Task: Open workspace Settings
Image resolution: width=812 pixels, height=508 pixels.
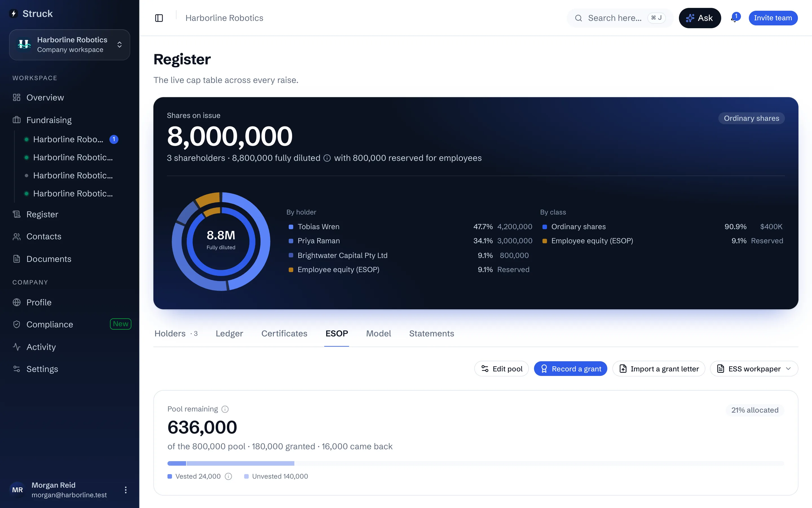Action: [69, 369]
